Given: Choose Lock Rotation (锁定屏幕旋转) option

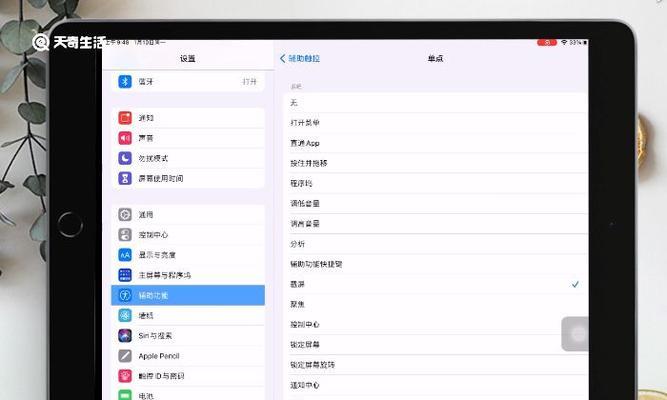Looking at the screenshot, I should [436, 365].
